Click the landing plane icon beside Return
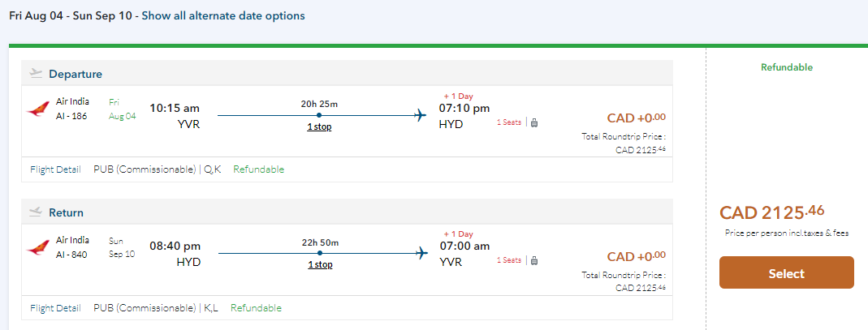 pos(36,212)
